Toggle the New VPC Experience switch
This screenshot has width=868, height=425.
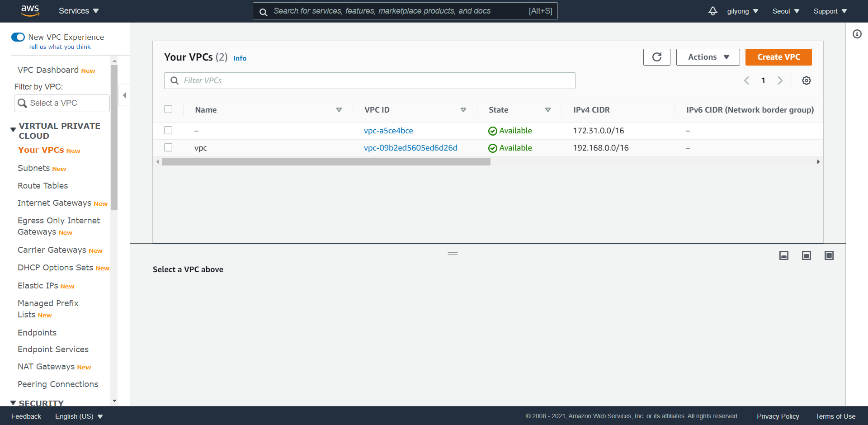click(x=18, y=37)
